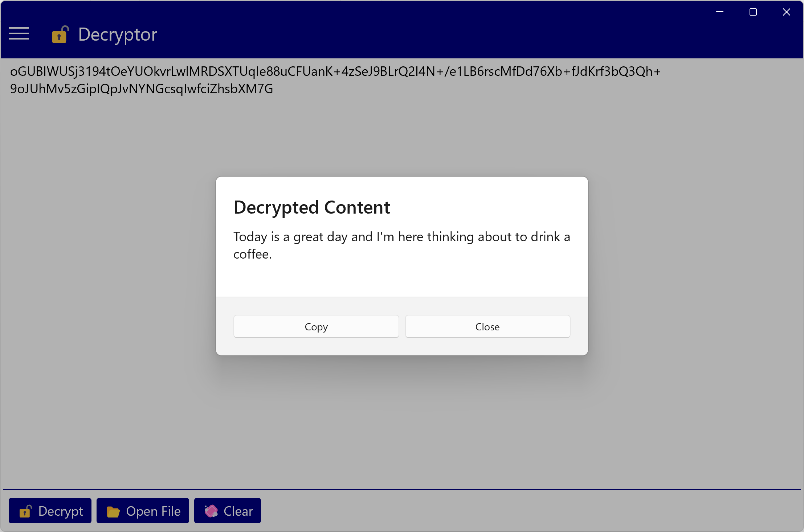Open the hamburger menu

(x=19, y=34)
